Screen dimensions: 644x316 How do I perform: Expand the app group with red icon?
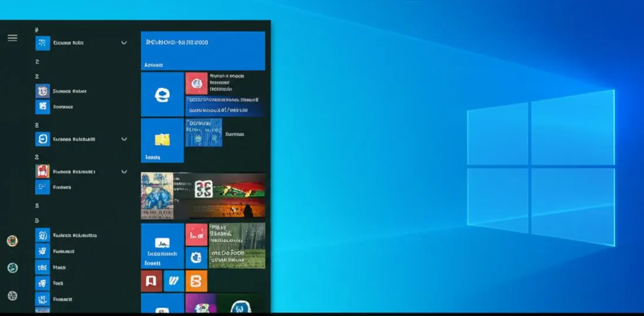124,172
